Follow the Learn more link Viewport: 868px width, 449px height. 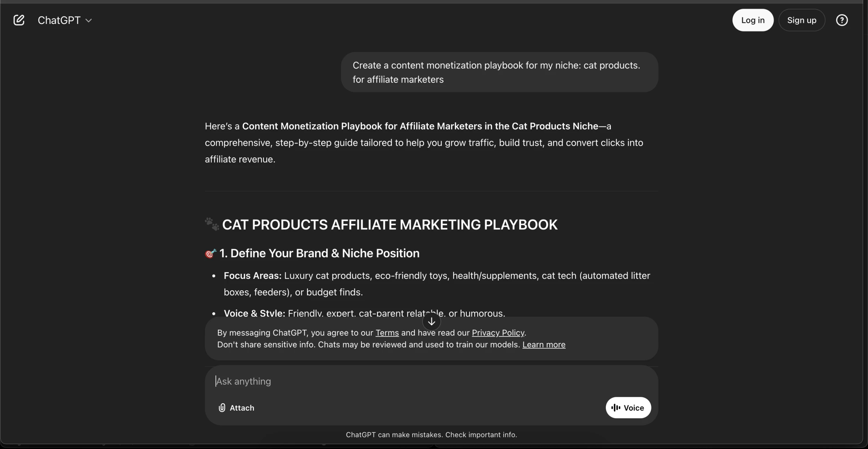tap(544, 345)
